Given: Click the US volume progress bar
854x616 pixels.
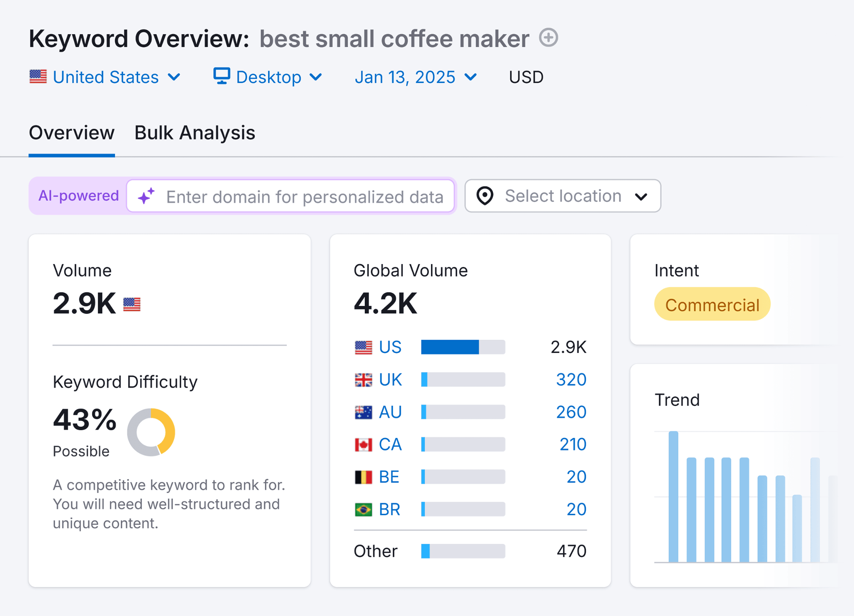Looking at the screenshot, I should pos(463,346).
